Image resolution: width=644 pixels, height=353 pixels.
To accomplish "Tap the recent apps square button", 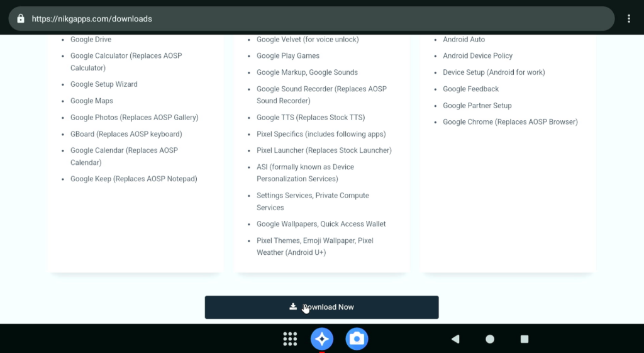I will click(525, 339).
